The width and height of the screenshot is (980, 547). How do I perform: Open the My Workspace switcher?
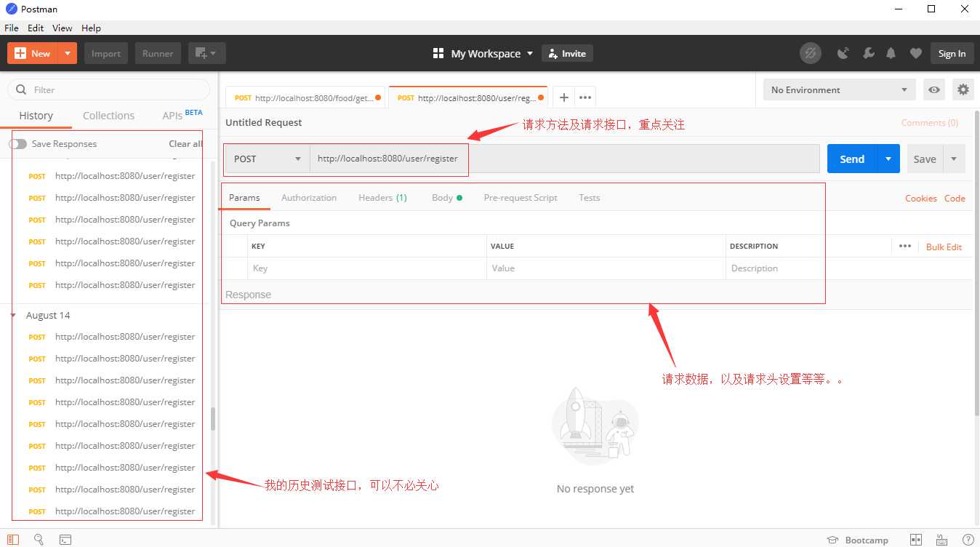click(483, 53)
